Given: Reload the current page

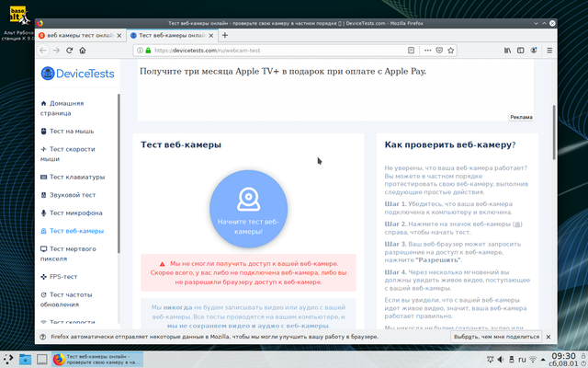Looking at the screenshot, I should (x=70, y=51).
